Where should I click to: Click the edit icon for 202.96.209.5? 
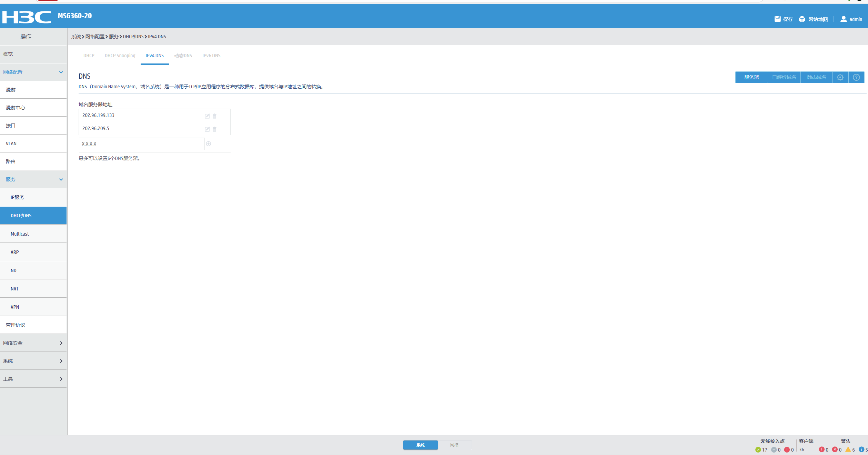point(207,129)
